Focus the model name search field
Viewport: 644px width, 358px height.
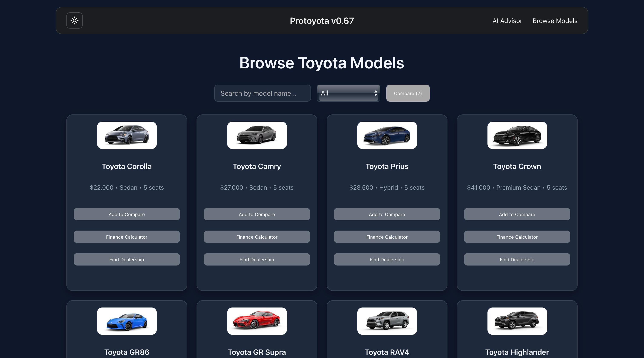tap(262, 93)
